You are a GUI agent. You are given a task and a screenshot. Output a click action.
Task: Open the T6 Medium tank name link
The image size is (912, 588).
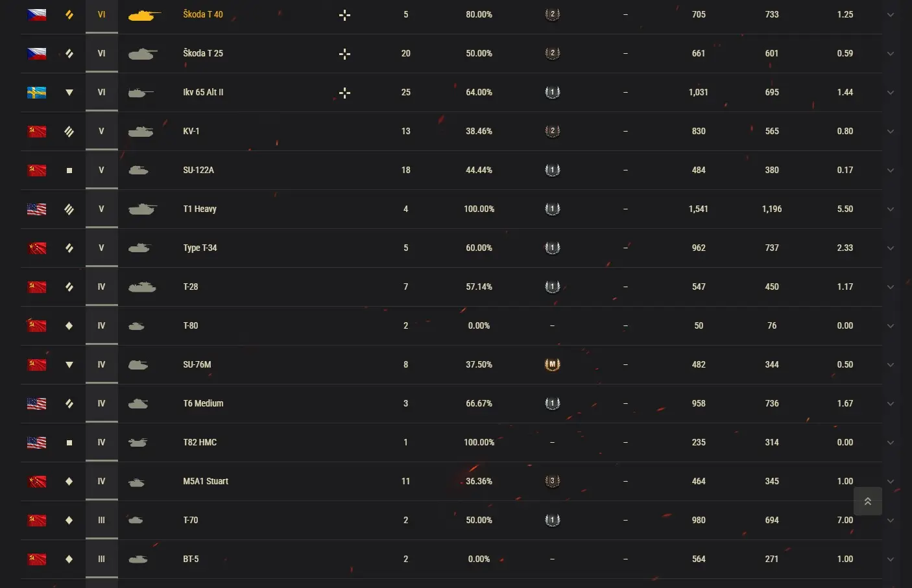coord(203,403)
